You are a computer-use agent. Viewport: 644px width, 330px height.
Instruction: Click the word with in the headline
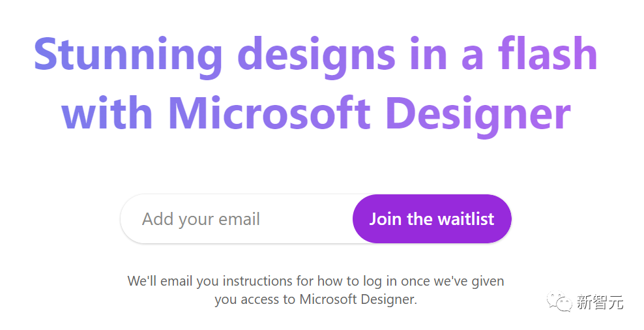click(x=107, y=113)
